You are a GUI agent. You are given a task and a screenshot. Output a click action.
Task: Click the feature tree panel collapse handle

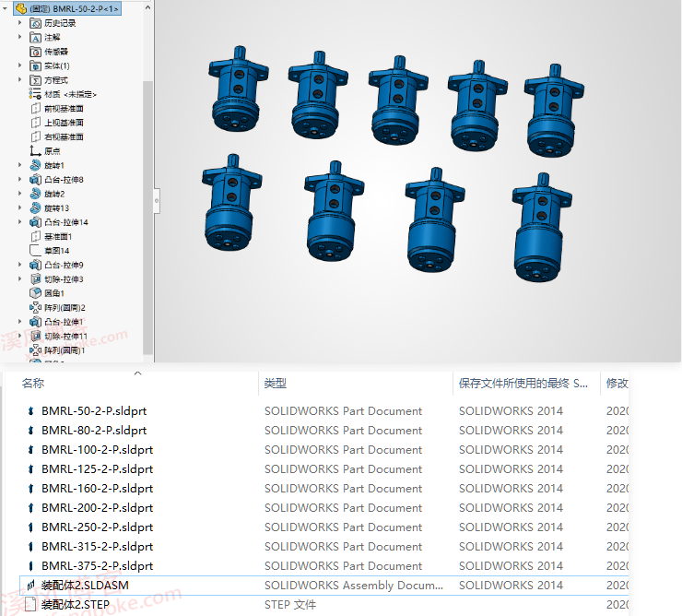tap(157, 201)
